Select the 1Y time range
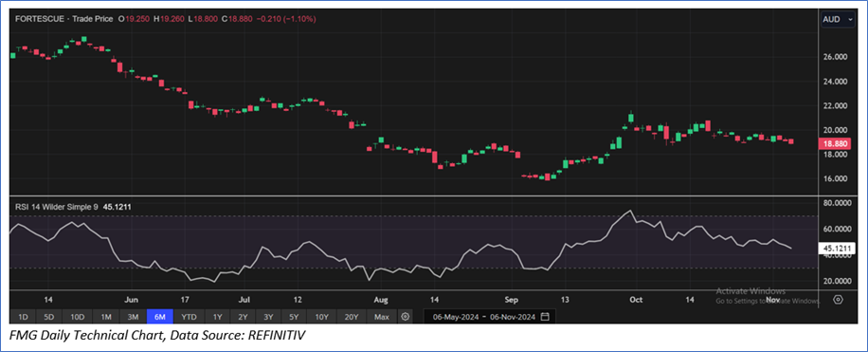Image resolution: width=868 pixels, height=352 pixels. pos(218,317)
